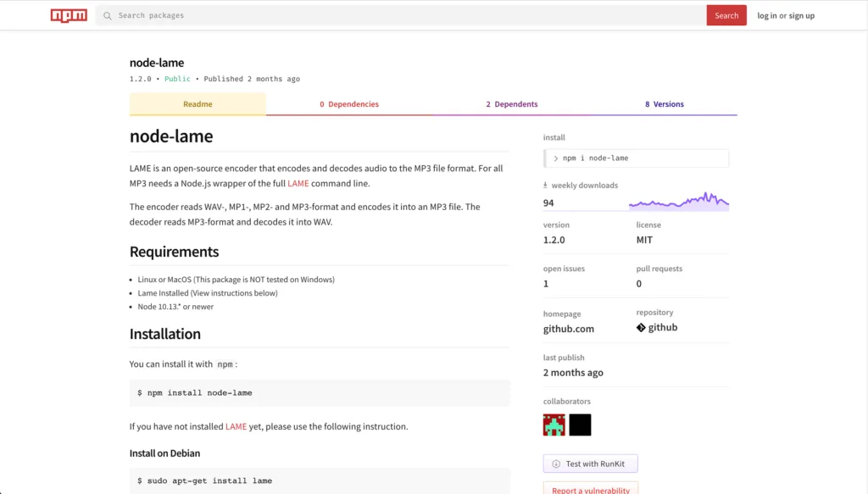868x494 pixels.
Task: Follow the log in link
Action: tap(767, 15)
